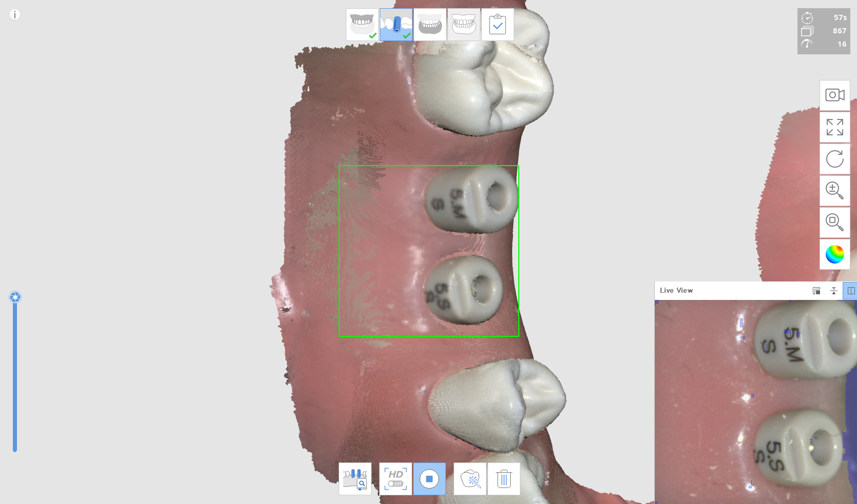Reset the model view orientation
The height and width of the screenshot is (504, 857).
tap(835, 159)
